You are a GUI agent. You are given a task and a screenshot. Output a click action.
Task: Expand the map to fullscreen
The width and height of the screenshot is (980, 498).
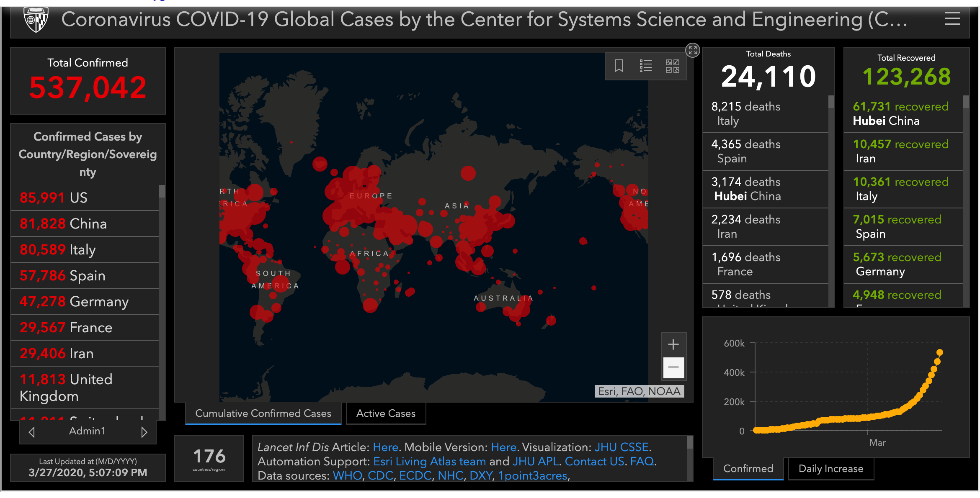pos(693,51)
